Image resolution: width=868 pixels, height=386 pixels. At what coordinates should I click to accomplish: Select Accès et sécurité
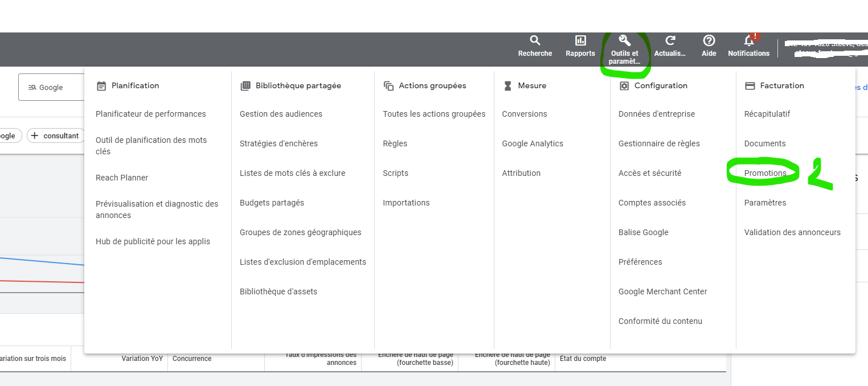point(650,173)
